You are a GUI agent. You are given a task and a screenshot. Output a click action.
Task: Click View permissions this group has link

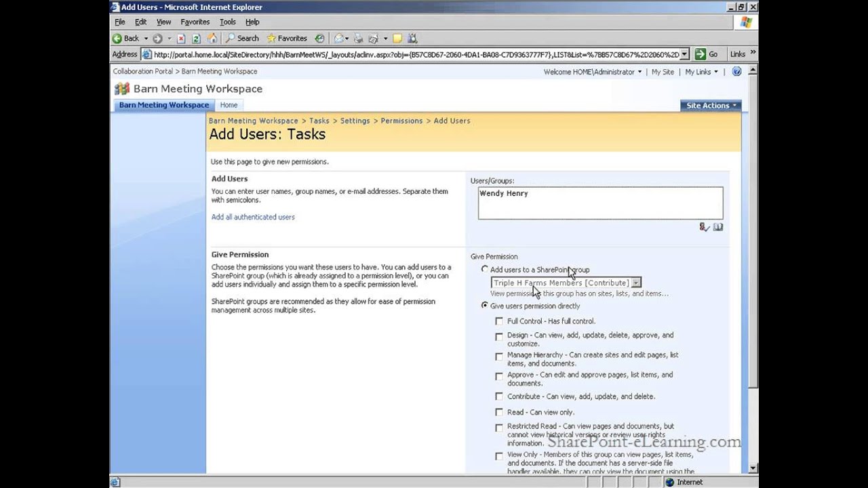pyautogui.click(x=579, y=293)
